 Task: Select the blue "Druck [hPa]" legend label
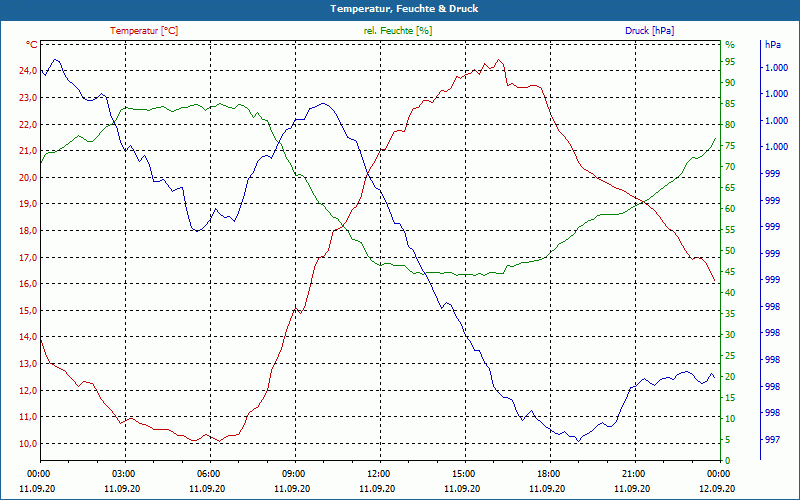[649, 31]
